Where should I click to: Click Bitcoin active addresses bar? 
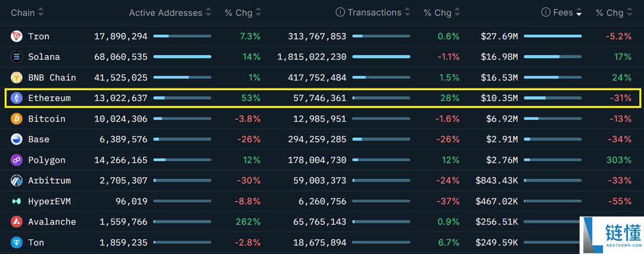tap(182, 119)
